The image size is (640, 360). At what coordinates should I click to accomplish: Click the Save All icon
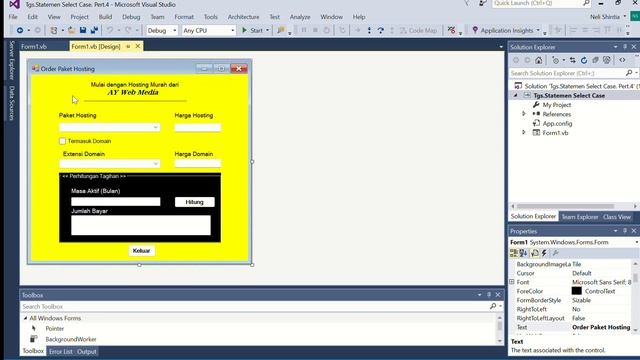(x=94, y=30)
